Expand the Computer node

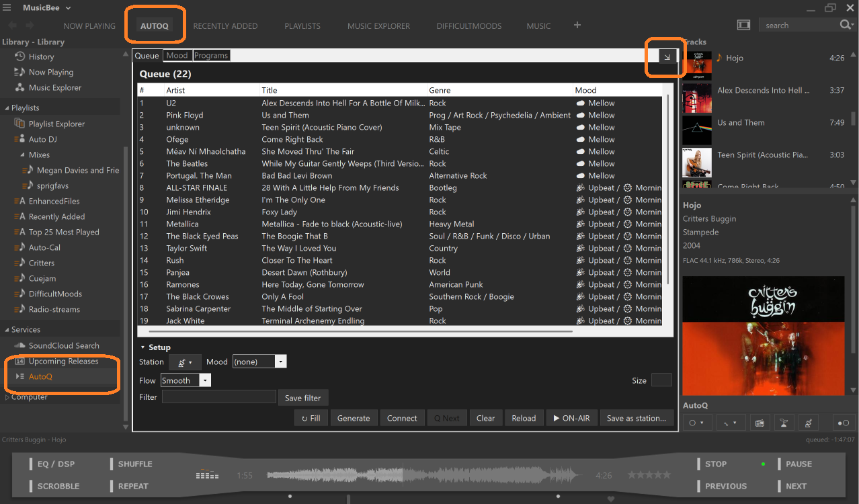[7, 397]
